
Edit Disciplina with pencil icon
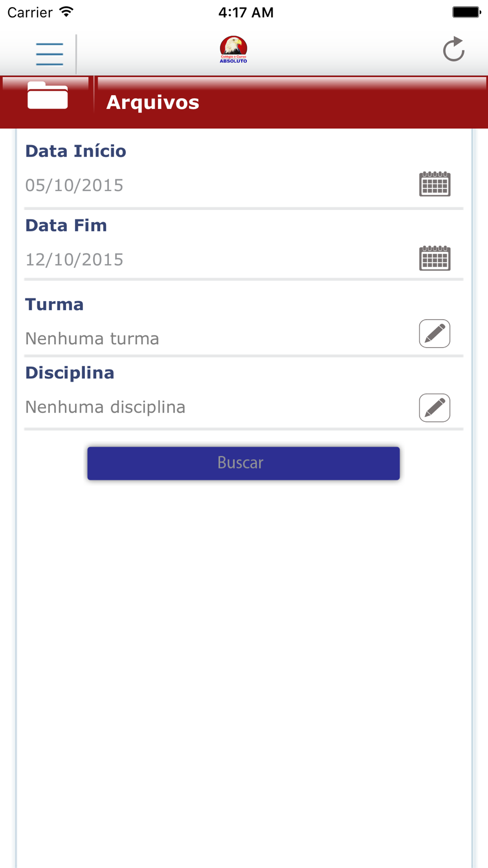[x=434, y=408]
